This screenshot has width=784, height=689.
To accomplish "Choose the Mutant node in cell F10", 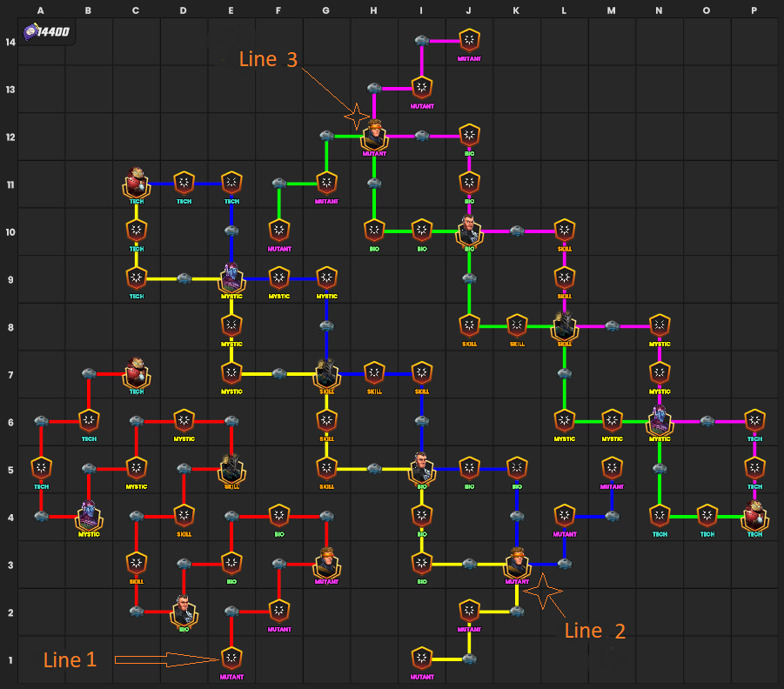I will pyautogui.click(x=279, y=230).
